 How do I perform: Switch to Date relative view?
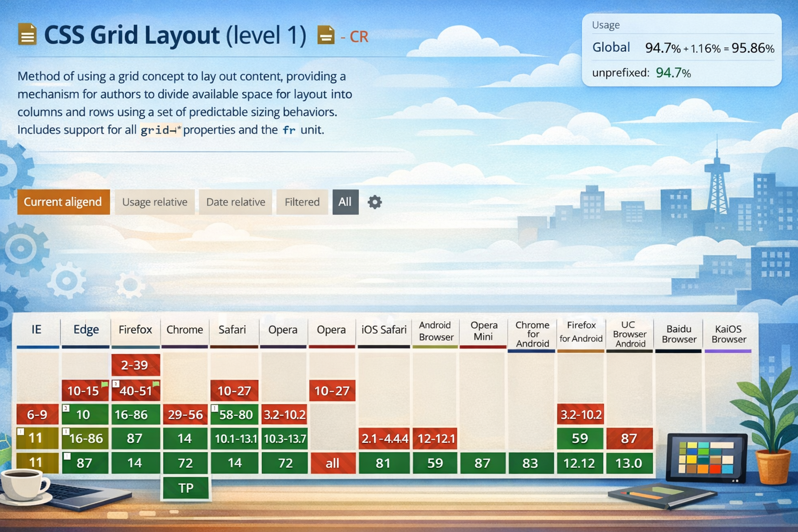235,202
